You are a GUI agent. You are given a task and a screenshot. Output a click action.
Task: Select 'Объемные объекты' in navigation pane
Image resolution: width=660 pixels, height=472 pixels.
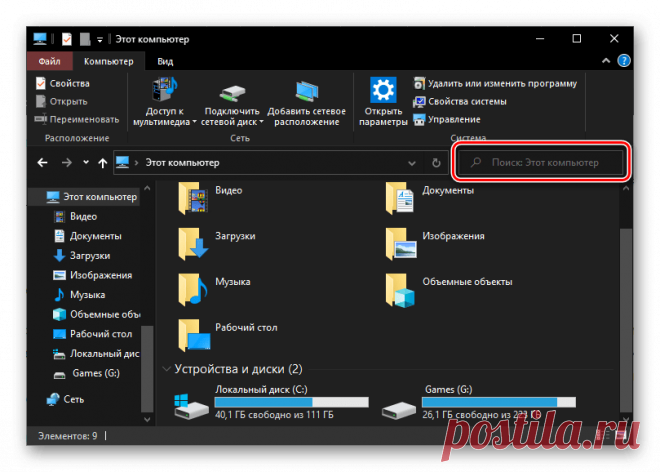click(x=96, y=315)
